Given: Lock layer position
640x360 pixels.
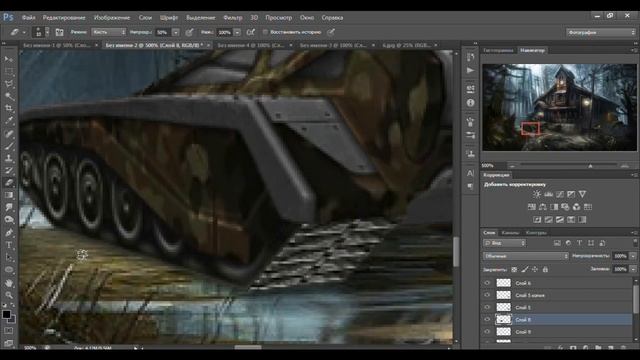Looking at the screenshot, I should [x=535, y=269].
